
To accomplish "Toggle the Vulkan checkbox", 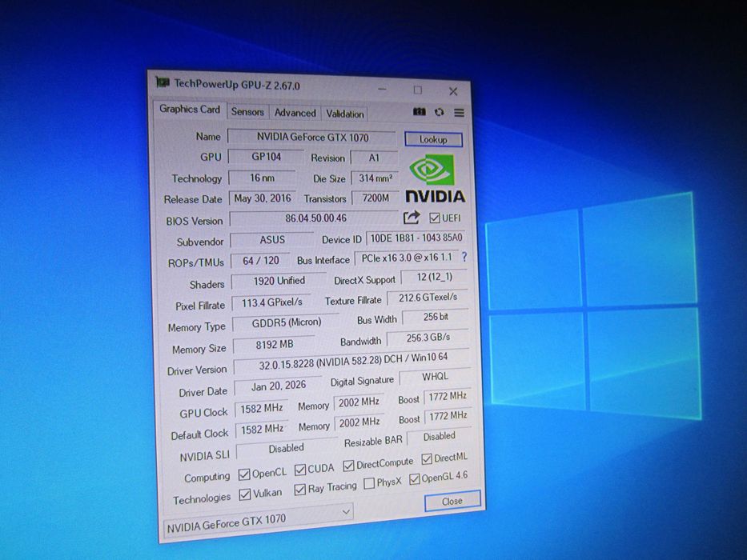I will click(245, 494).
